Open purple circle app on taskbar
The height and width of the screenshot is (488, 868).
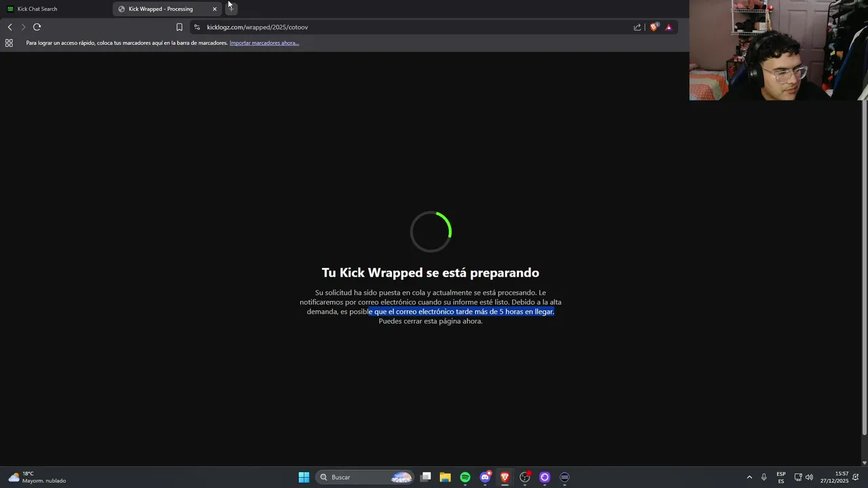tap(545, 477)
